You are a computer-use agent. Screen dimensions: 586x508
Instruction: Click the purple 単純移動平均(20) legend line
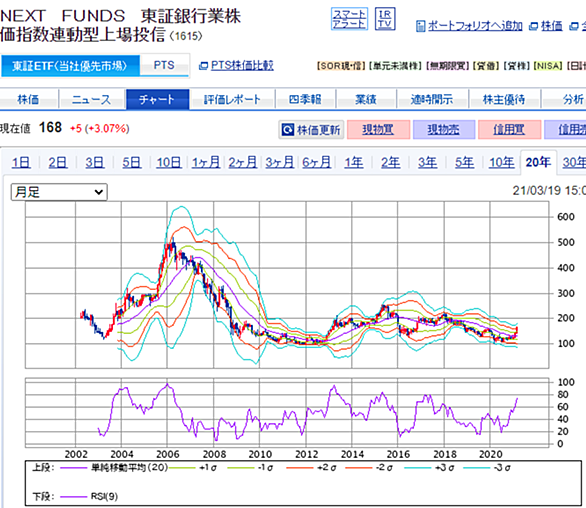[x=74, y=468]
